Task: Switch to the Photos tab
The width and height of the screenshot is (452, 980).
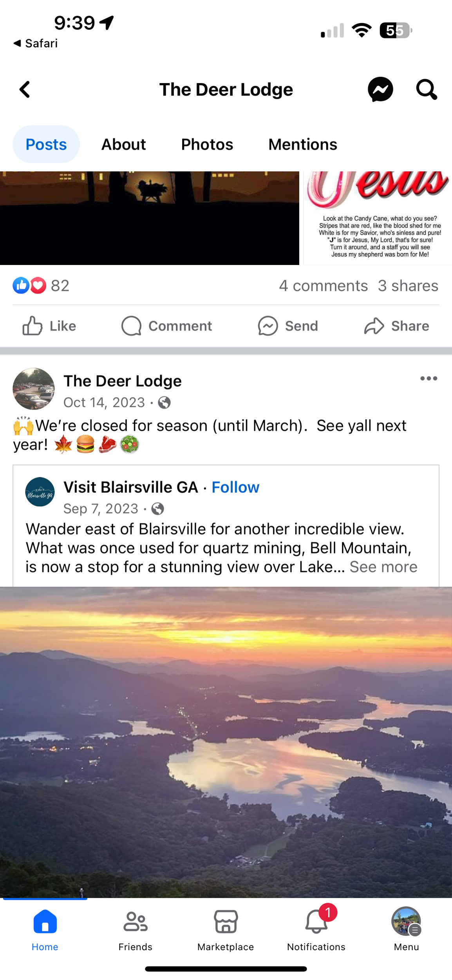Action: point(207,144)
